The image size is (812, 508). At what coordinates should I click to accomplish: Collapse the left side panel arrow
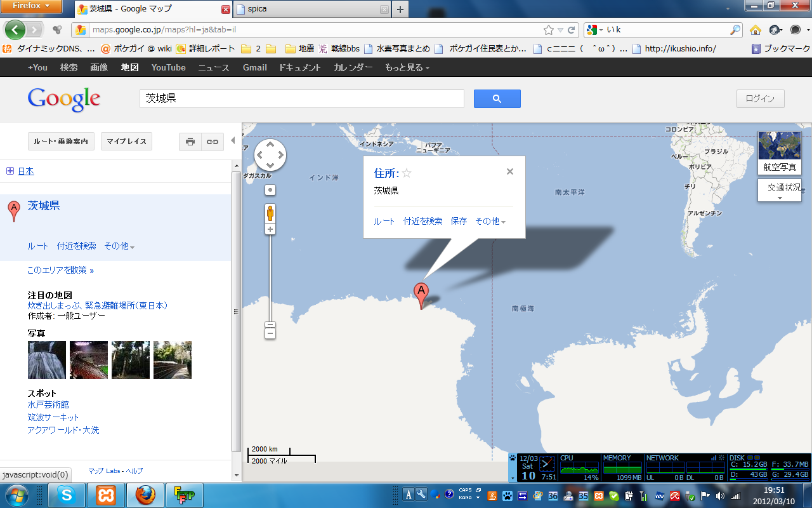233,141
